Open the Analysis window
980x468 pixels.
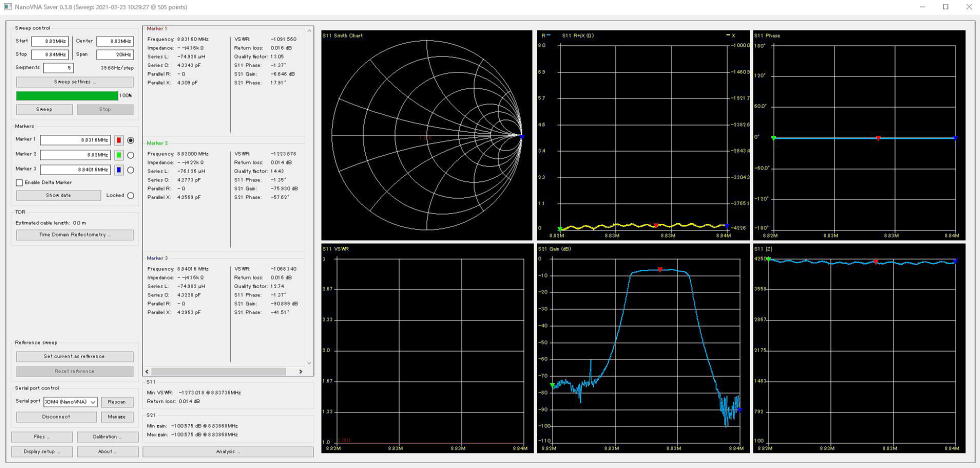click(228, 451)
